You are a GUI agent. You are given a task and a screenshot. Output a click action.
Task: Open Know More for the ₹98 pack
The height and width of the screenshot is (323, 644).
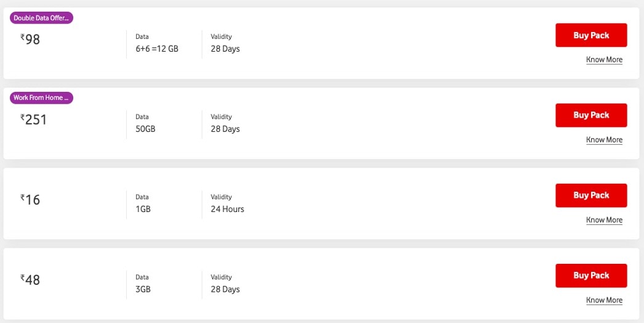tap(604, 60)
